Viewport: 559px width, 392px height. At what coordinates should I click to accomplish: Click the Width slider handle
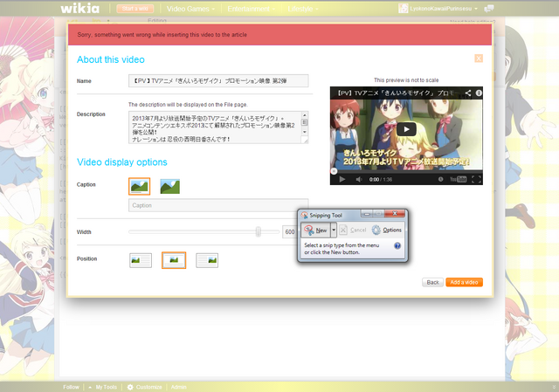point(259,231)
